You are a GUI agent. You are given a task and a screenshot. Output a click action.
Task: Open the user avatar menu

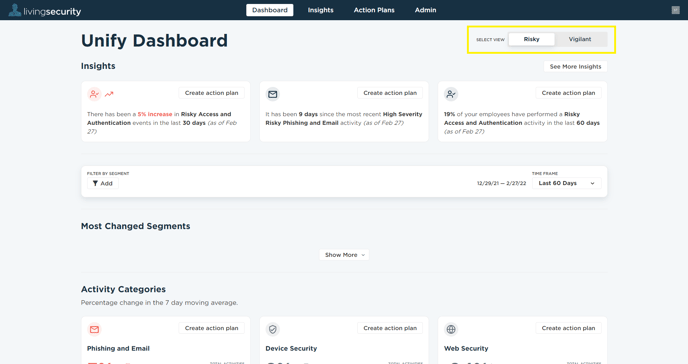675,10
